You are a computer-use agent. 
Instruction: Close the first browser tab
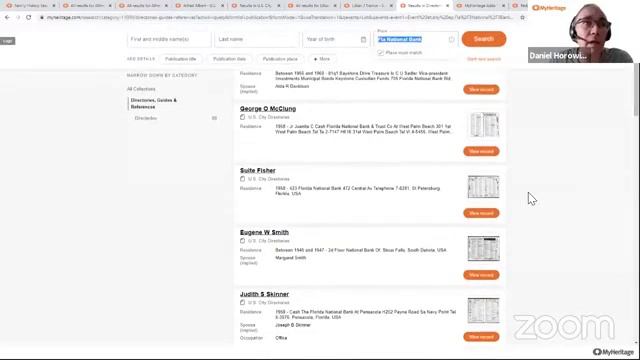[x=53, y=6]
